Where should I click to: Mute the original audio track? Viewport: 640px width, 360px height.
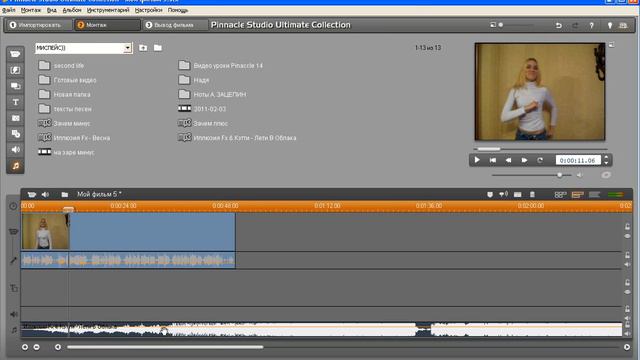627,264
